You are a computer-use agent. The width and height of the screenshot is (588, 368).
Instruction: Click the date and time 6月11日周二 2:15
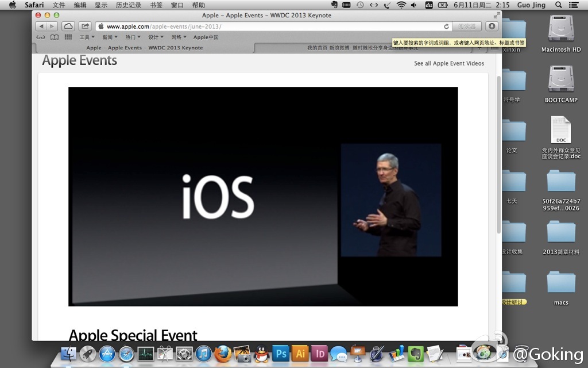[482, 5]
